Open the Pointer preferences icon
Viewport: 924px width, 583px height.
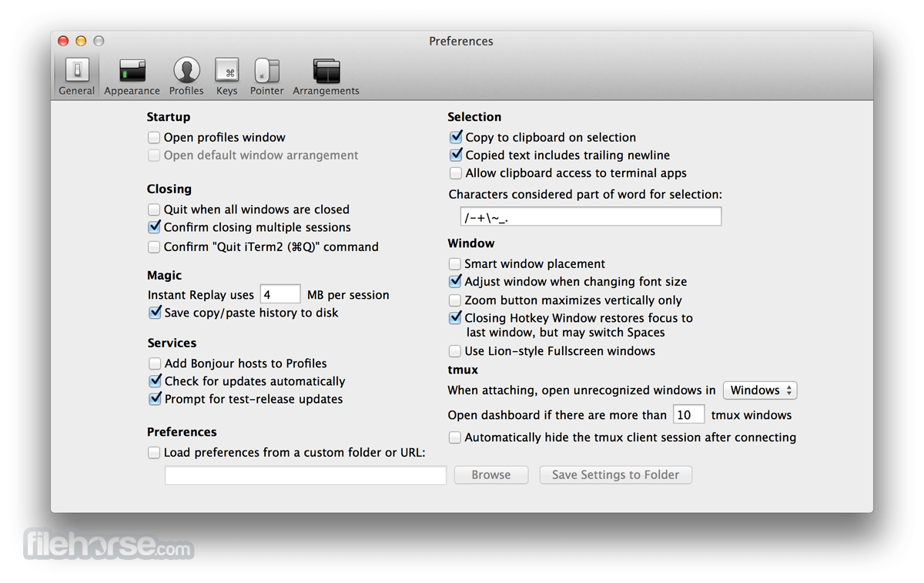pyautogui.click(x=266, y=71)
